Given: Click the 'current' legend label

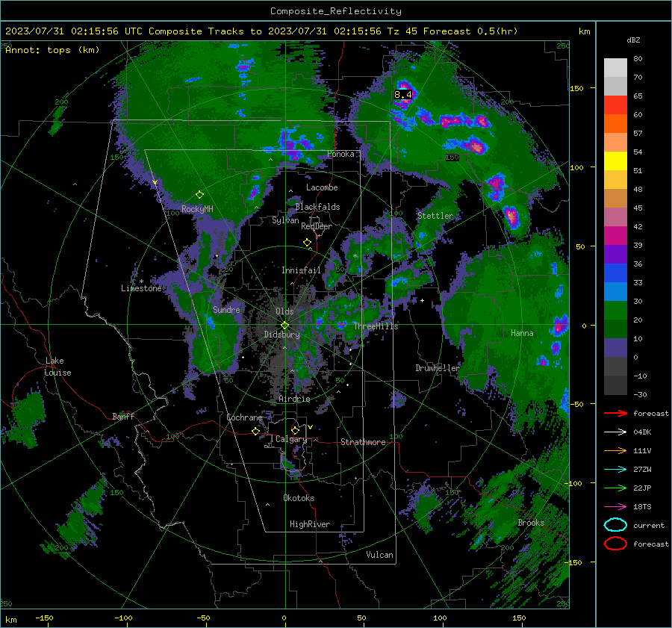Looking at the screenshot, I should pos(649,525).
